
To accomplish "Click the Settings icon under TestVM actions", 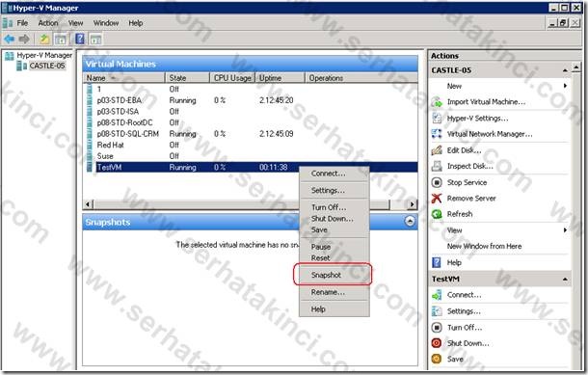I will 437,311.
